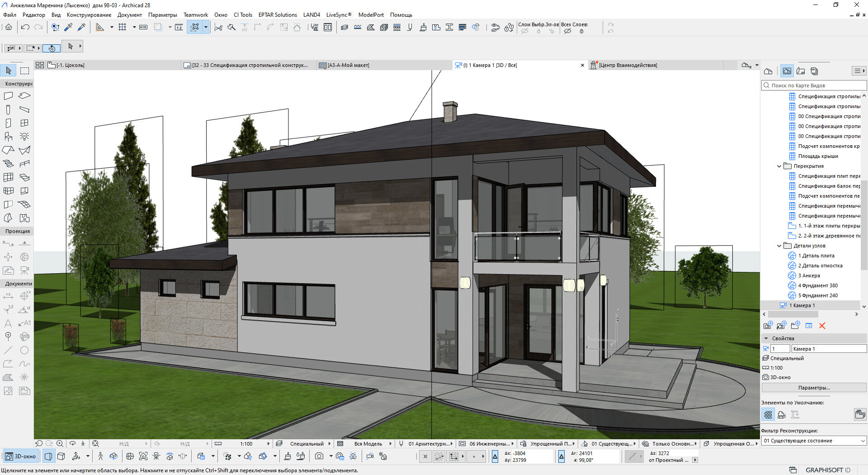This screenshot has height=475, width=868.
Task: Click the Undo arrow in toolbar
Action: pos(25,28)
